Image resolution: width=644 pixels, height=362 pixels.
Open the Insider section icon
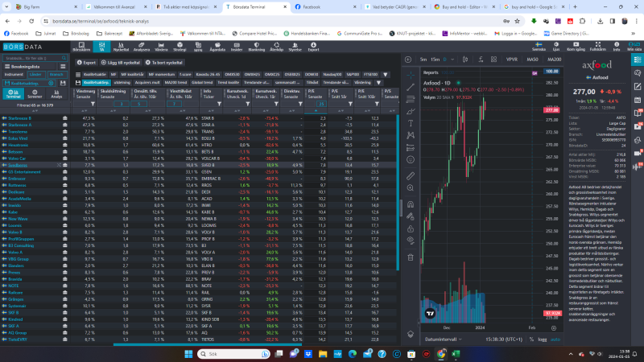[x=237, y=47]
